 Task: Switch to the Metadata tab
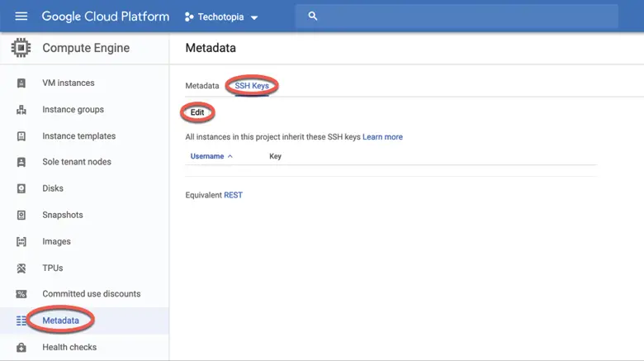[x=202, y=86]
